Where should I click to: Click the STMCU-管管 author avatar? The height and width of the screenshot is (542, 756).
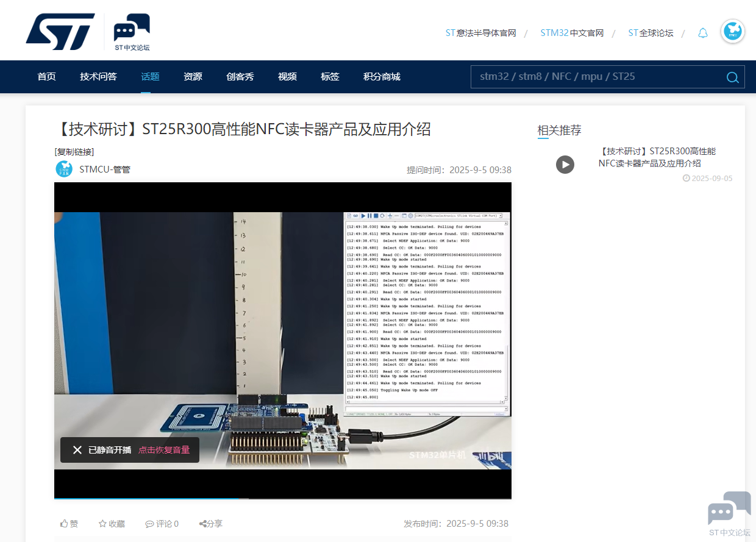(x=64, y=169)
